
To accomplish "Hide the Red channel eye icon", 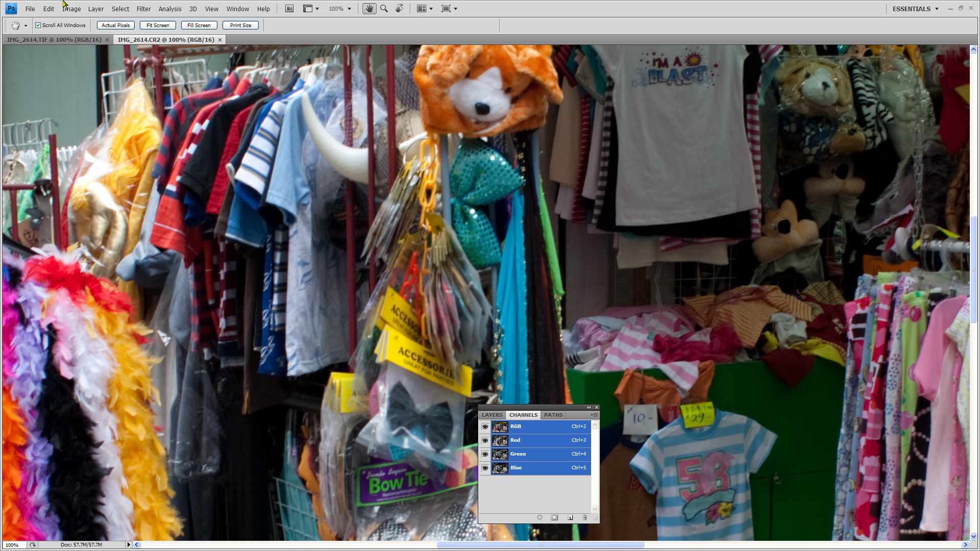I will click(485, 440).
